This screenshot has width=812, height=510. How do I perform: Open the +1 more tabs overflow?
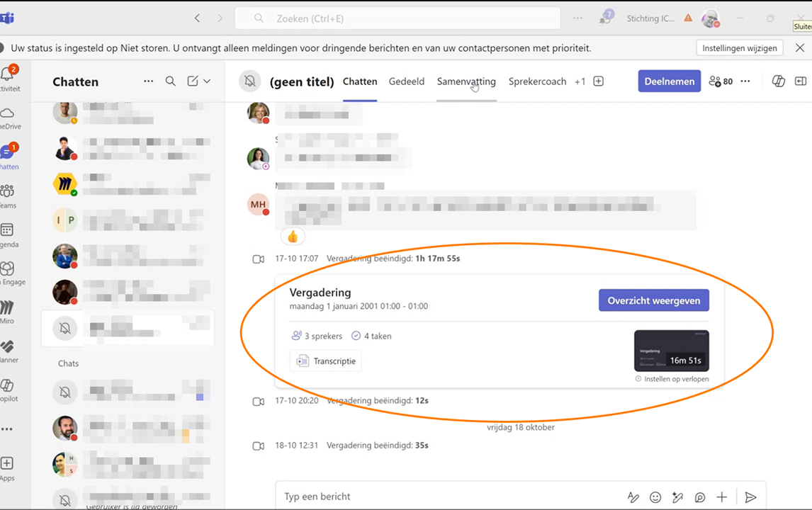(580, 81)
